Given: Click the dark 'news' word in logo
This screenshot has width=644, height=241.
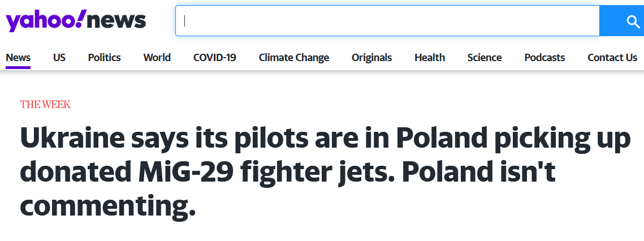Looking at the screenshot, I should 117,20.
